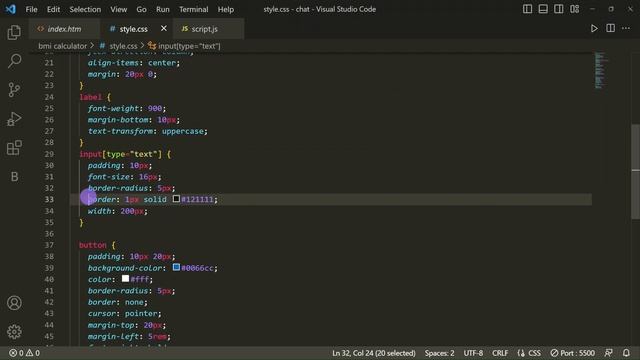Open the More Actions ellipsis in editor
This screenshot has width=640, height=360.
tap(626, 29)
